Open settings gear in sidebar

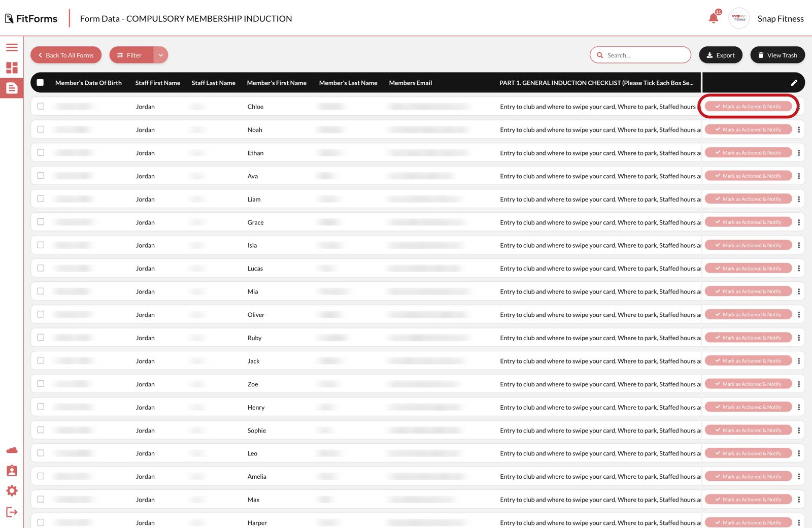click(x=12, y=491)
